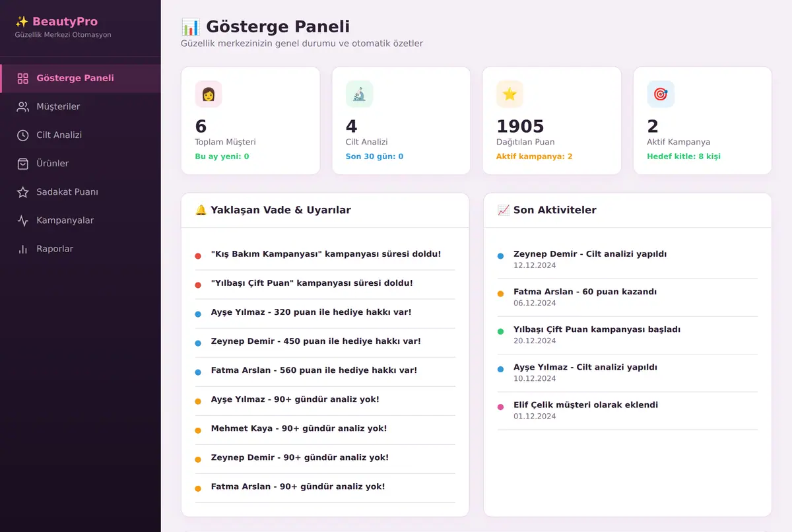Click the "Son 30 gün: 0" text
The height and width of the screenshot is (532, 792).
[374, 156]
